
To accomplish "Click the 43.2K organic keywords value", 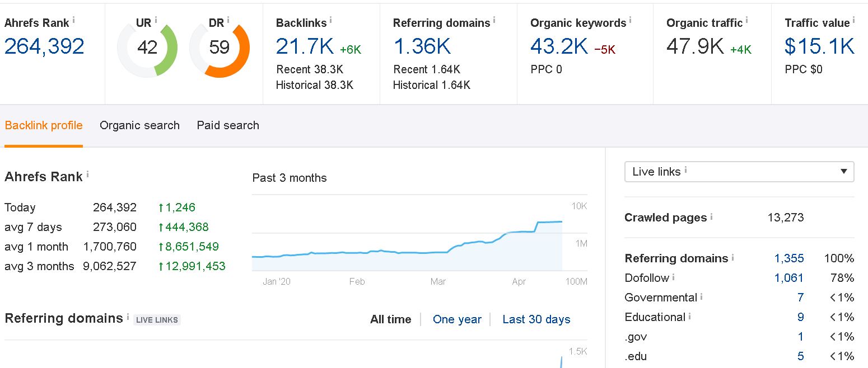I will click(559, 47).
